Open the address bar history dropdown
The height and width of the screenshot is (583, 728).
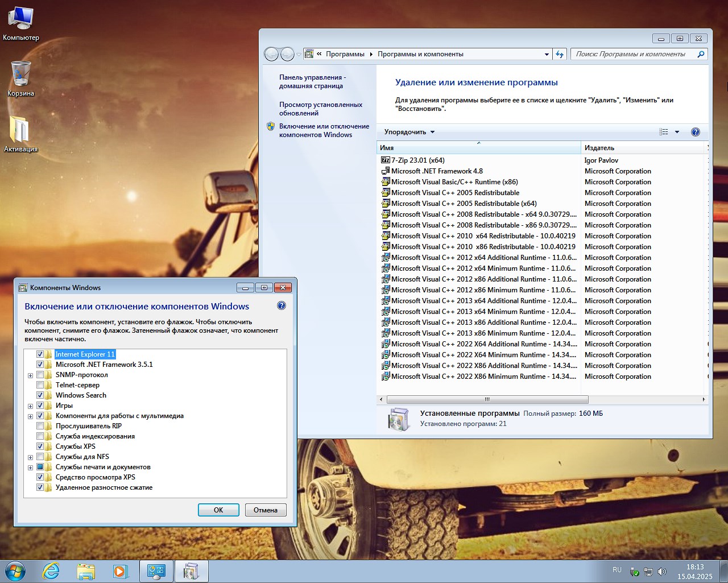click(x=547, y=54)
